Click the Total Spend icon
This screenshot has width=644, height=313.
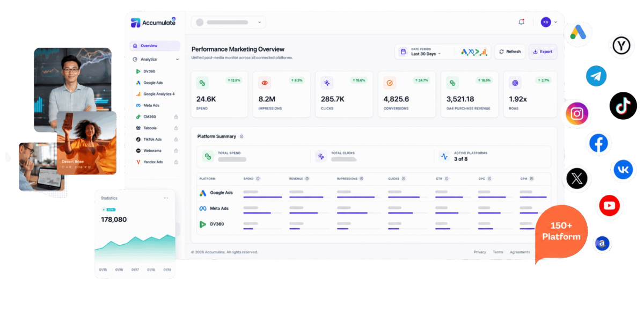tap(208, 156)
